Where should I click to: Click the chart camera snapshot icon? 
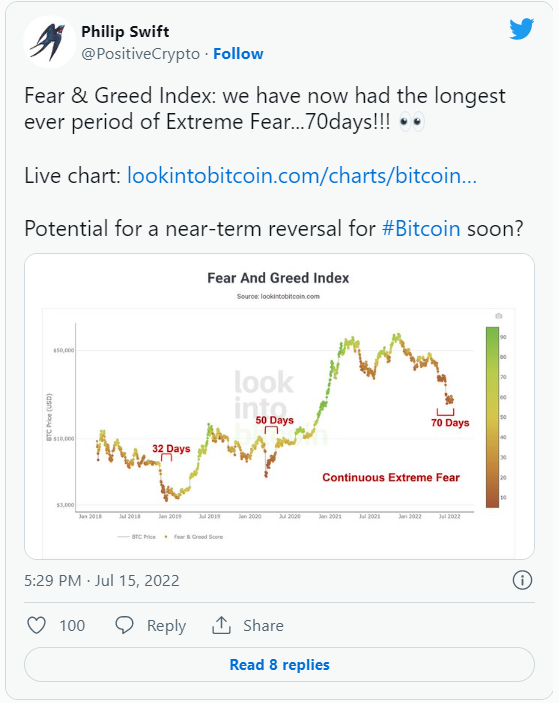[498, 316]
